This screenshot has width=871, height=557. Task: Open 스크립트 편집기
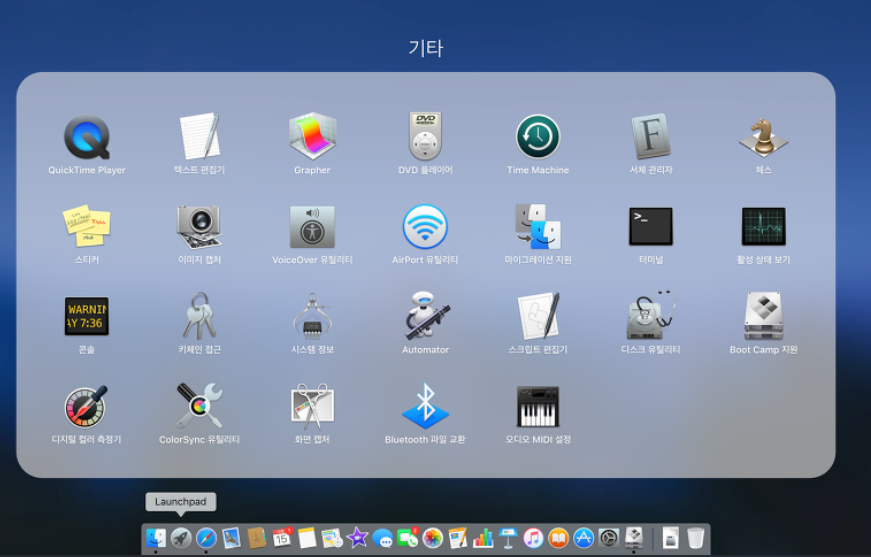click(x=538, y=316)
